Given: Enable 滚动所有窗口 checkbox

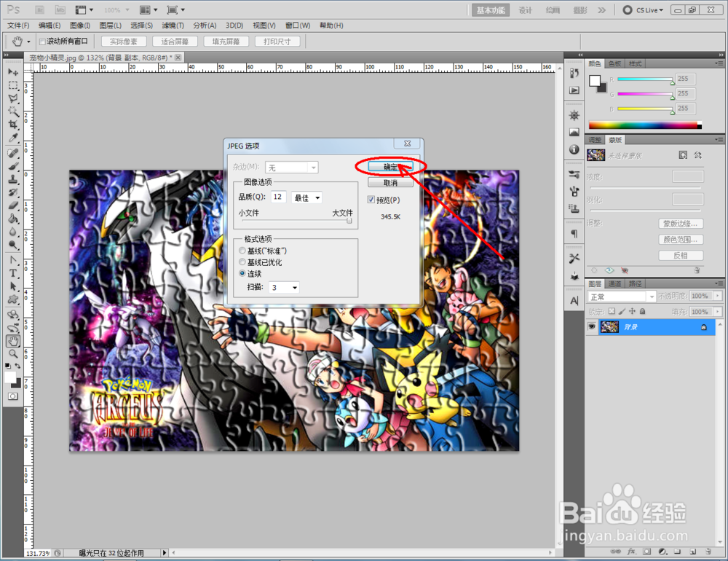Looking at the screenshot, I should (x=42, y=42).
